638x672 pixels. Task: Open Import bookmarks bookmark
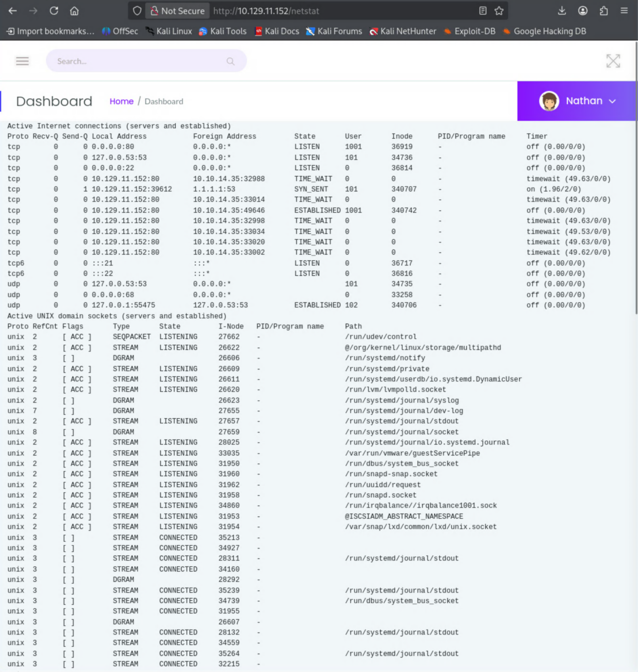click(x=50, y=31)
